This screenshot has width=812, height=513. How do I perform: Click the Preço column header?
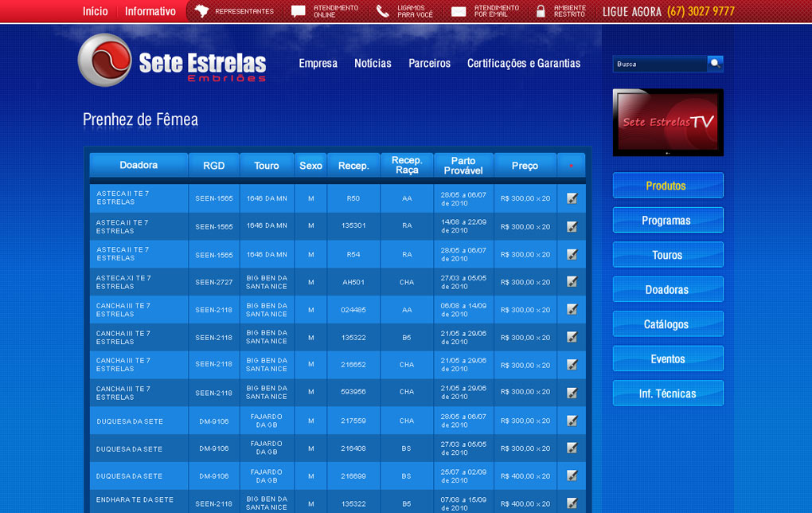coord(525,166)
